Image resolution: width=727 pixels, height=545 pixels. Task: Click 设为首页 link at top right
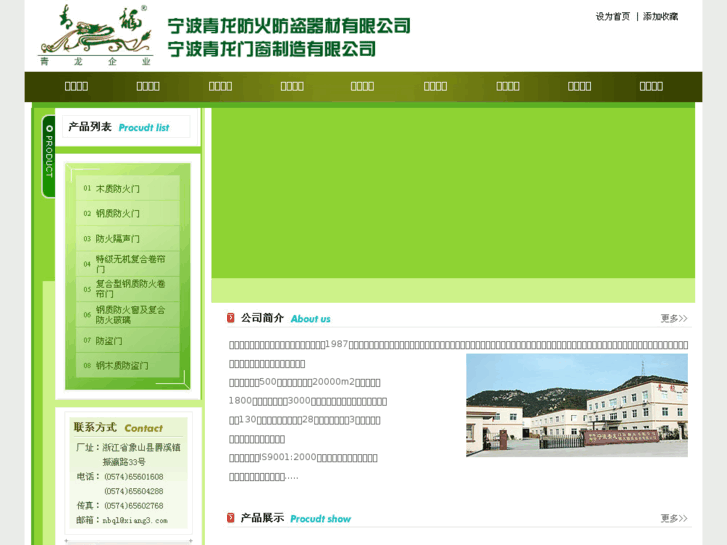coord(612,17)
